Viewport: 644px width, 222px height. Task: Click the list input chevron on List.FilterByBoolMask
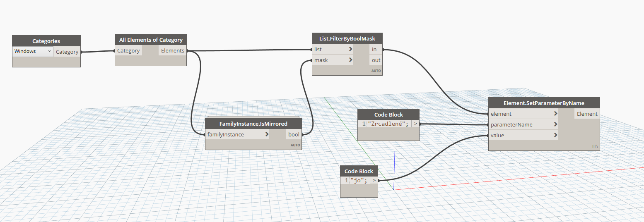[350, 49]
